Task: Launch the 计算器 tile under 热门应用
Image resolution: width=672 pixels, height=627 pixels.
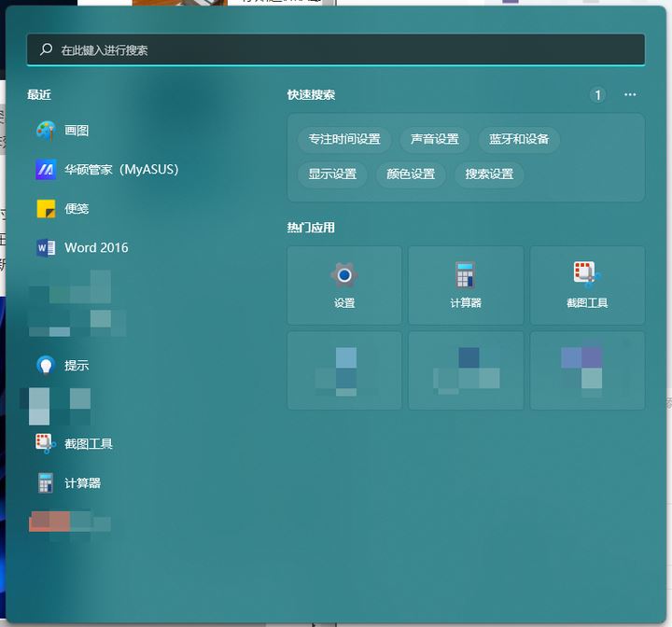Action: (x=466, y=286)
